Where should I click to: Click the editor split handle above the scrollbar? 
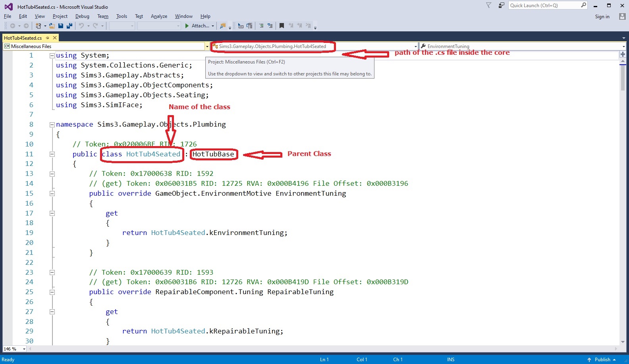point(623,54)
